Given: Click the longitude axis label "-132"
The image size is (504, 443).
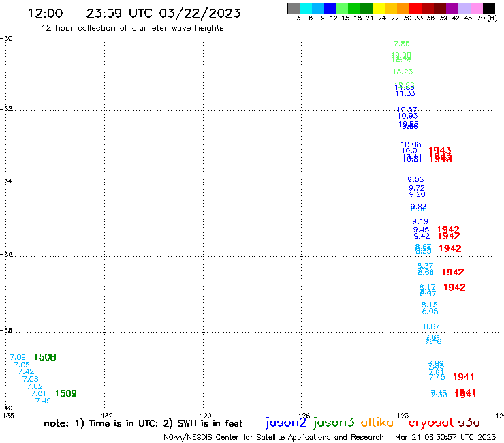Looking at the screenshot, I should coord(104,416).
